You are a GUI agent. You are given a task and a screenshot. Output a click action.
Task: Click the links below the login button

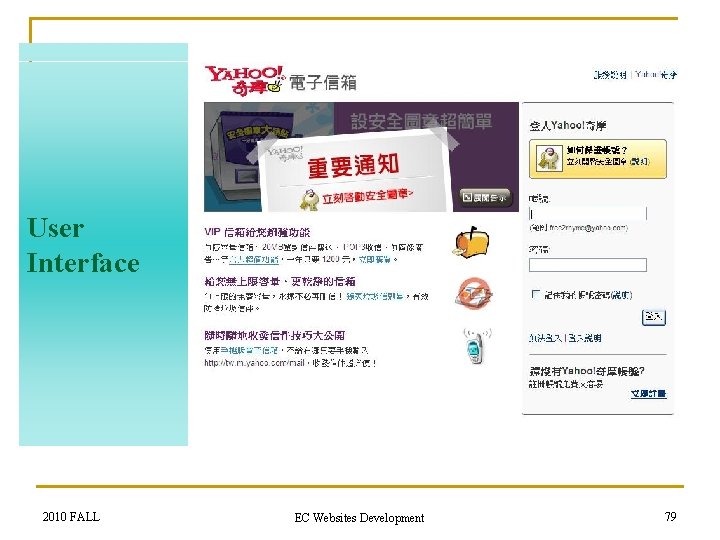[565, 338]
